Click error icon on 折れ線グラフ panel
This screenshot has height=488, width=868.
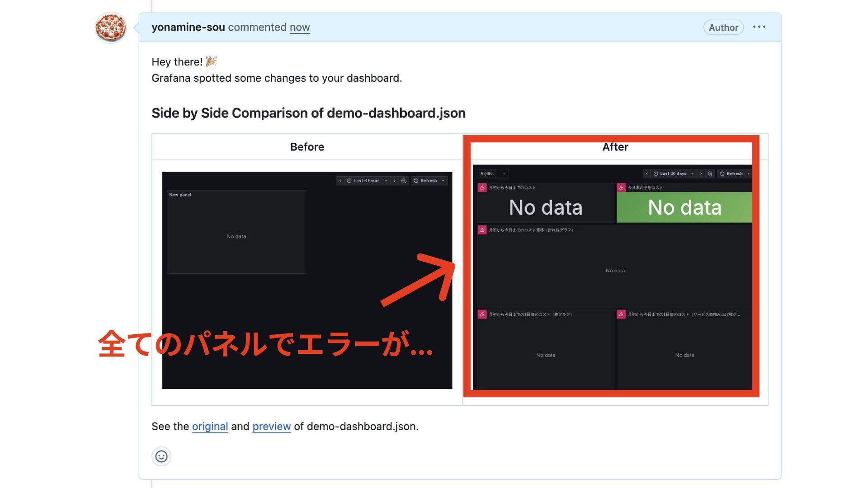coord(482,230)
